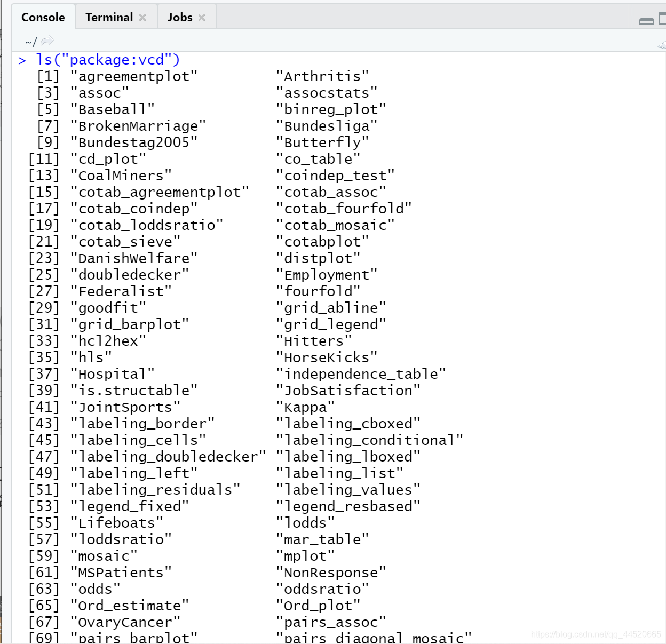Close the Terminal tab

coord(142,18)
